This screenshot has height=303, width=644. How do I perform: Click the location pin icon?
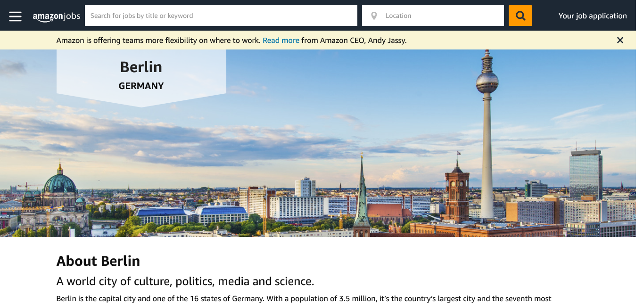(374, 16)
